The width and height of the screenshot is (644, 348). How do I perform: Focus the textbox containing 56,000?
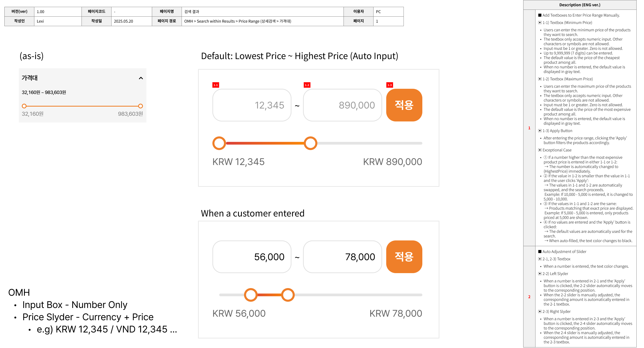click(252, 257)
